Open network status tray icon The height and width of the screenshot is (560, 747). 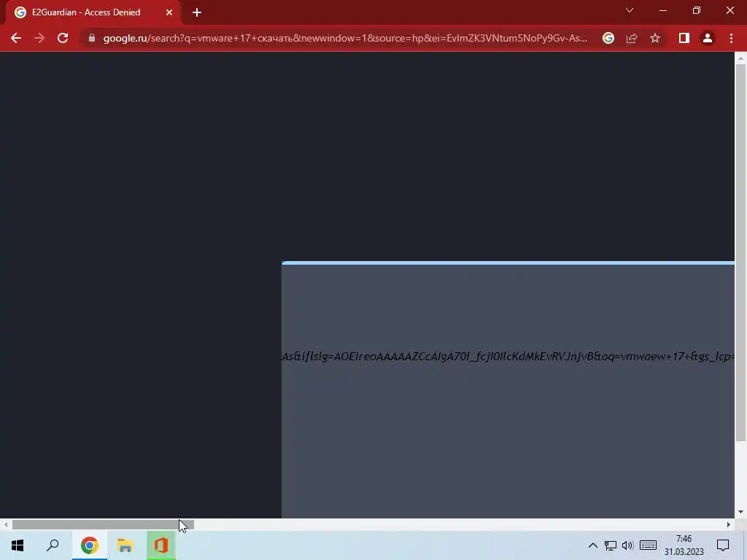pos(611,545)
